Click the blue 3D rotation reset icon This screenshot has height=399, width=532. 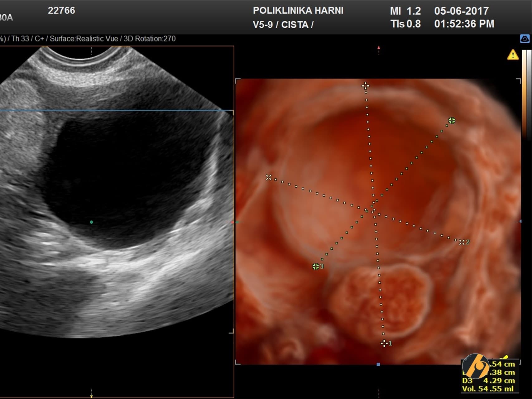point(525,39)
